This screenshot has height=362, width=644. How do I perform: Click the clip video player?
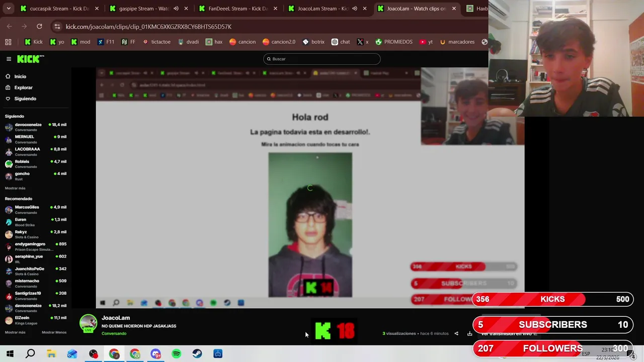tap(310, 188)
